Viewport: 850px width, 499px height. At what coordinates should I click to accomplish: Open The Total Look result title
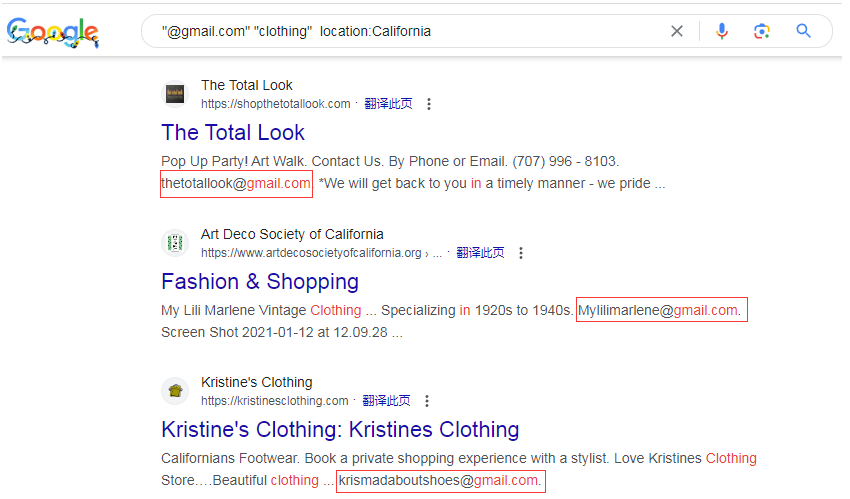tap(233, 132)
